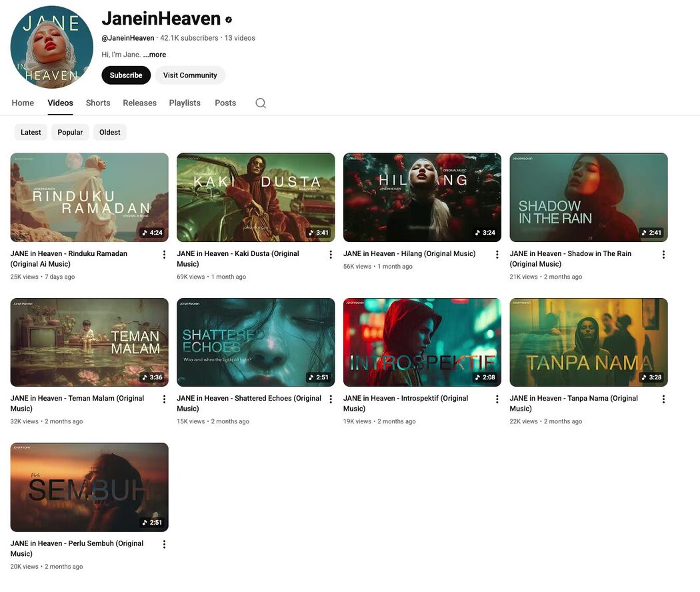Switch to the Shorts tab
The width and height of the screenshot is (700, 592).
pyautogui.click(x=98, y=103)
